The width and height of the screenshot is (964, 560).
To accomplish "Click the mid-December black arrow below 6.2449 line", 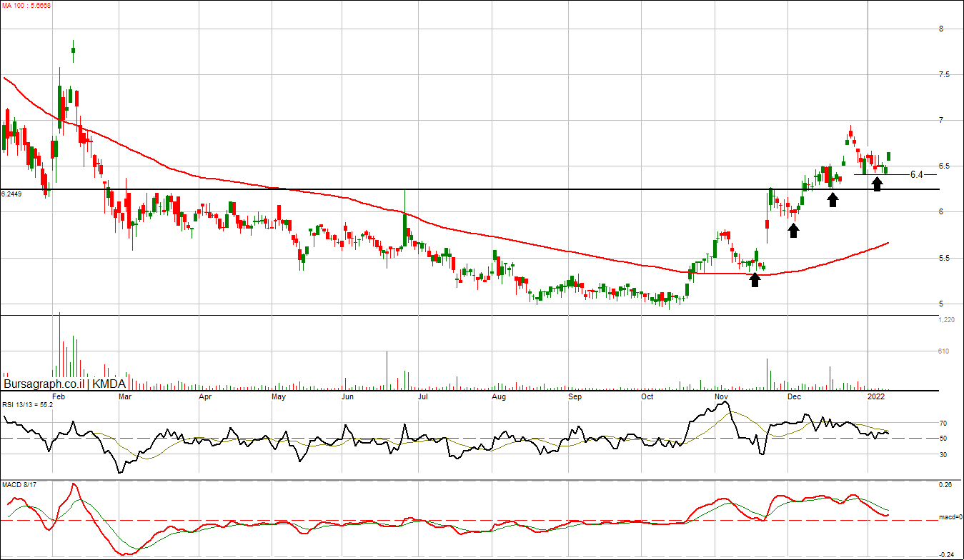I will pos(833,200).
